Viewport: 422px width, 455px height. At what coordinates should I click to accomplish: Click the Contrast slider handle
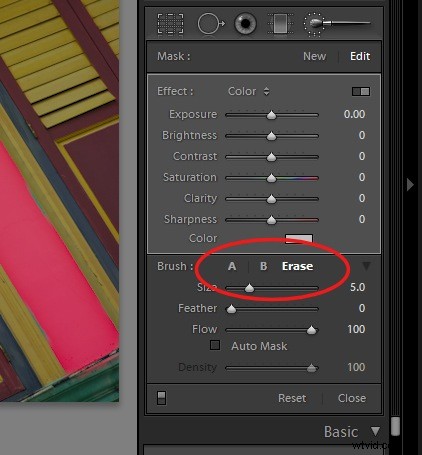click(x=272, y=157)
